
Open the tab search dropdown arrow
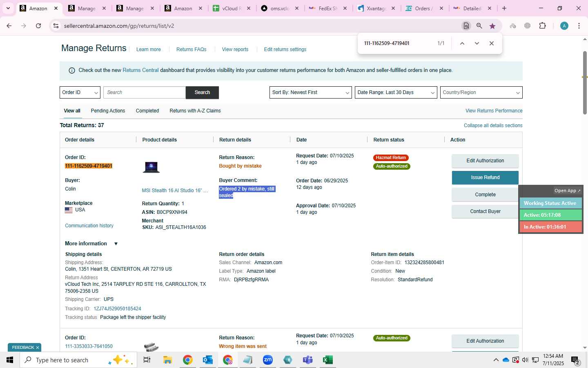pyautogui.click(x=8, y=8)
